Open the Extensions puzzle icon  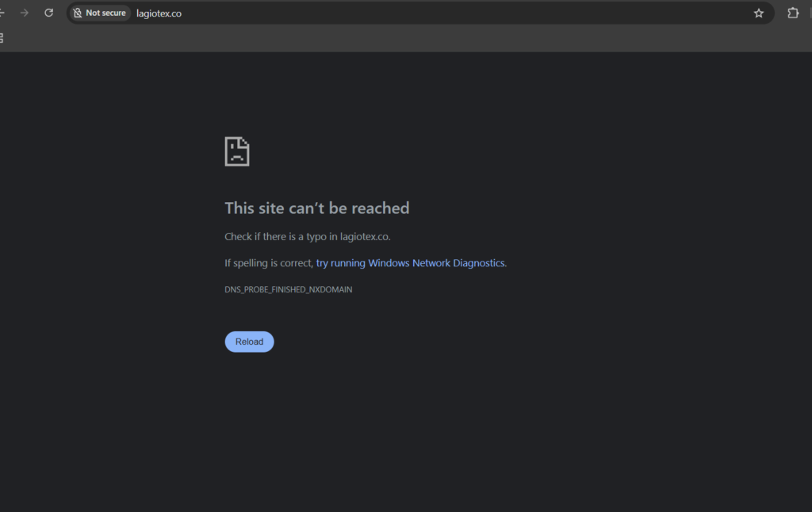pos(793,13)
